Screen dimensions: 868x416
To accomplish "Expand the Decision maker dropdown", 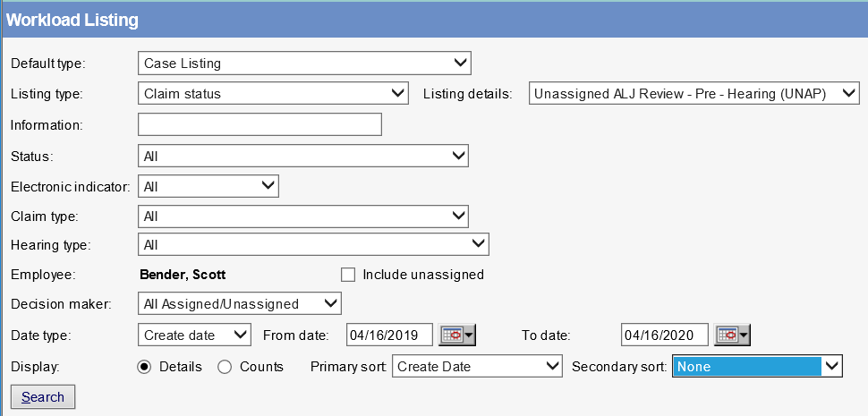I will click(241, 304).
